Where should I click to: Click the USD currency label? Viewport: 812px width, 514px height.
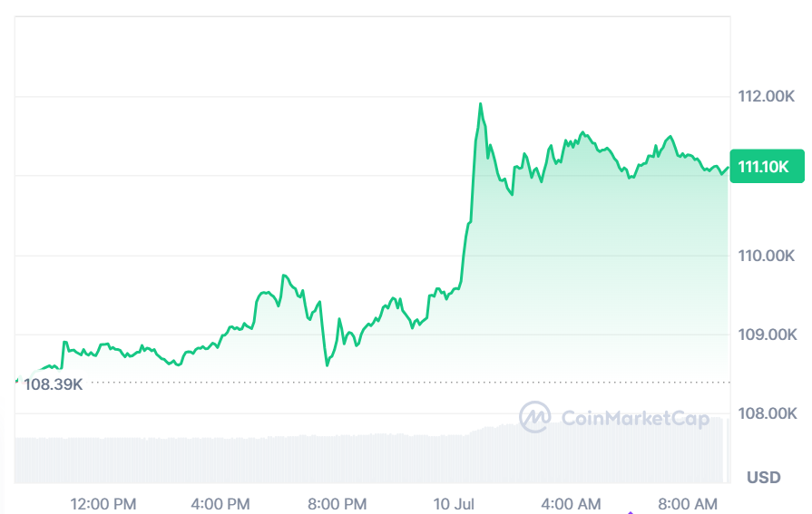[763, 477]
